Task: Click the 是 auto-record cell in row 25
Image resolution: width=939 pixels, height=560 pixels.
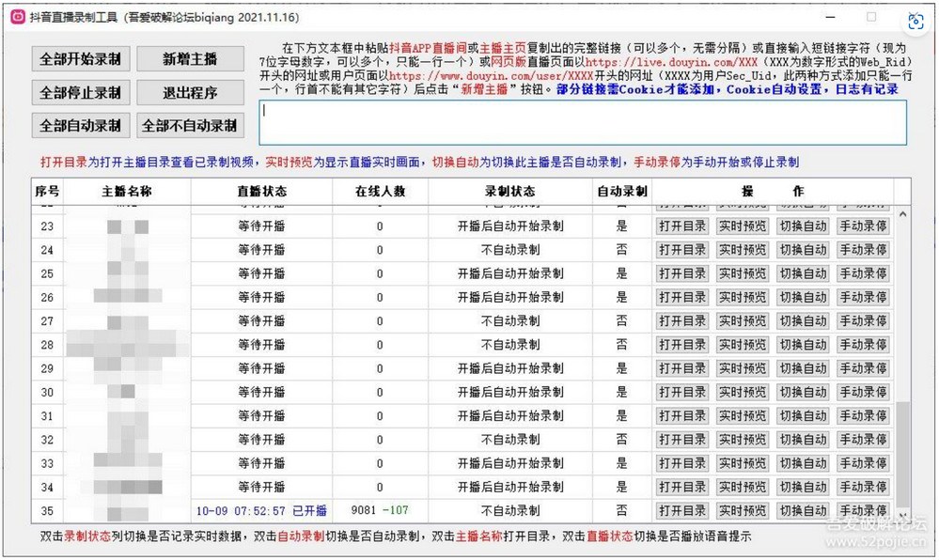Action: pos(622,273)
